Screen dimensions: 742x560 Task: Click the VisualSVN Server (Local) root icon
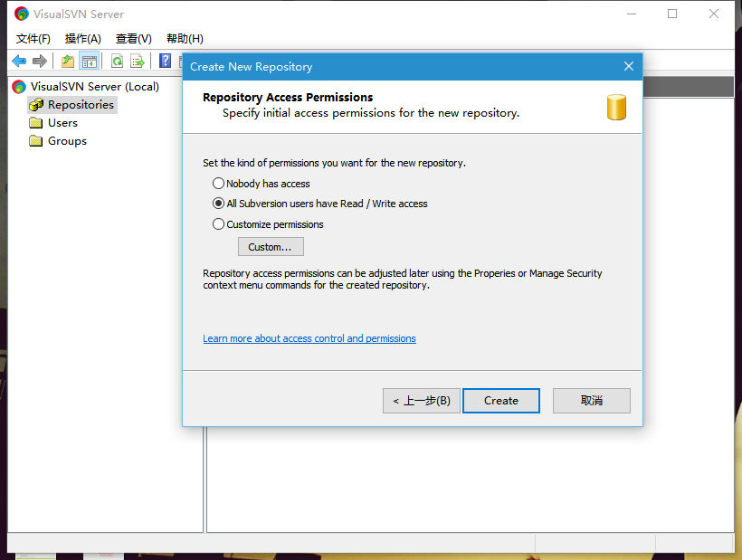pyautogui.click(x=19, y=87)
